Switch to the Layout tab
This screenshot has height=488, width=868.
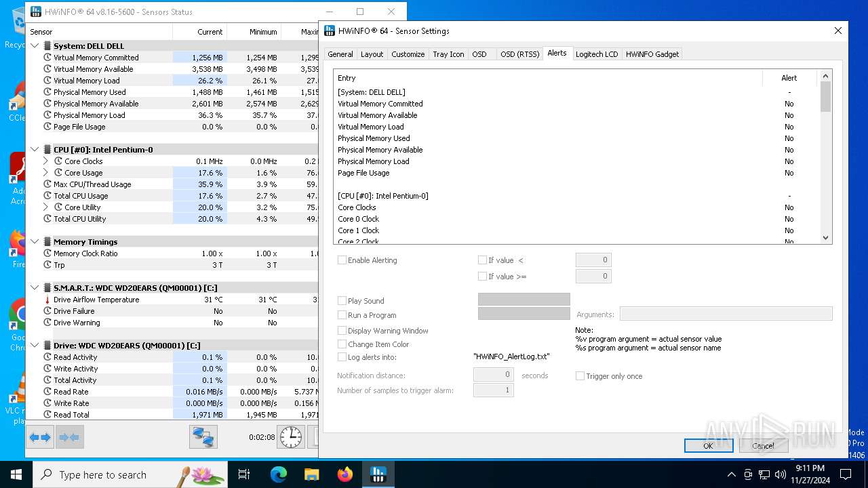pos(372,54)
